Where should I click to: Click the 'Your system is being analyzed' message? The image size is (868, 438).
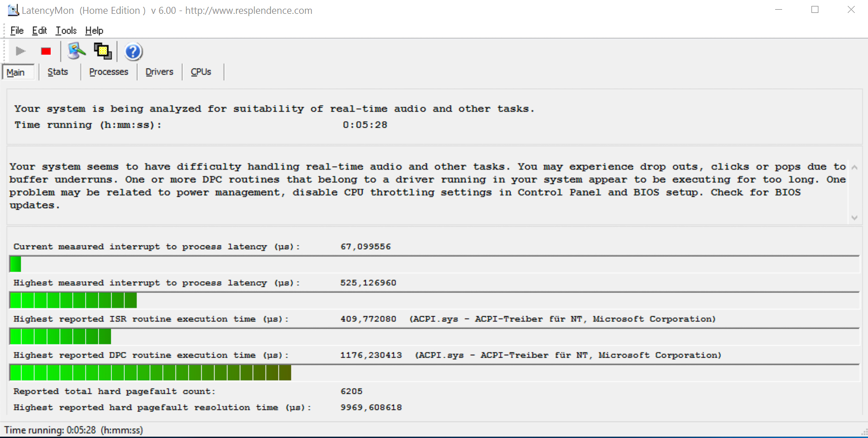point(274,109)
